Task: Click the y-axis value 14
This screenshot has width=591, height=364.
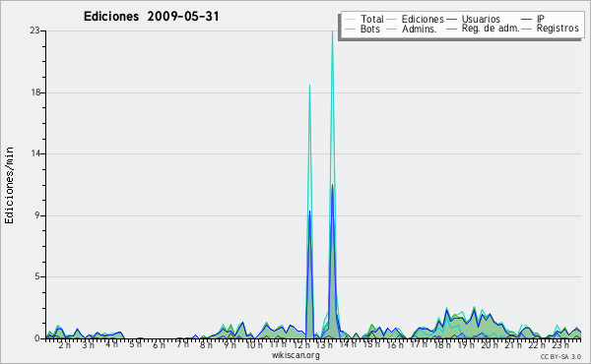Action: click(x=34, y=153)
